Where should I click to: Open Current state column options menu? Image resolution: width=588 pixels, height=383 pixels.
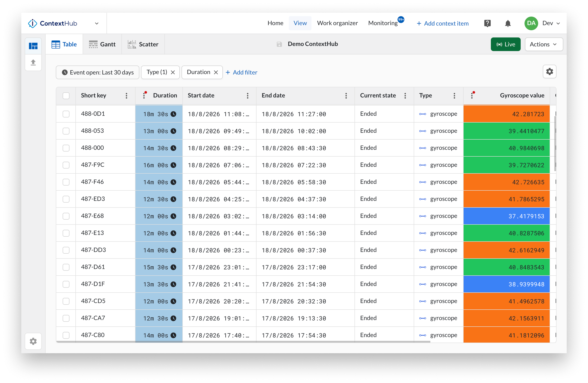coord(405,96)
